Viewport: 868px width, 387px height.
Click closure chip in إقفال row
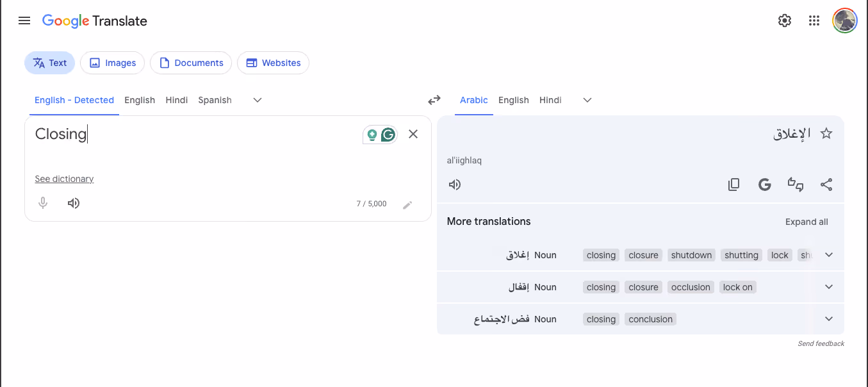[x=643, y=287]
